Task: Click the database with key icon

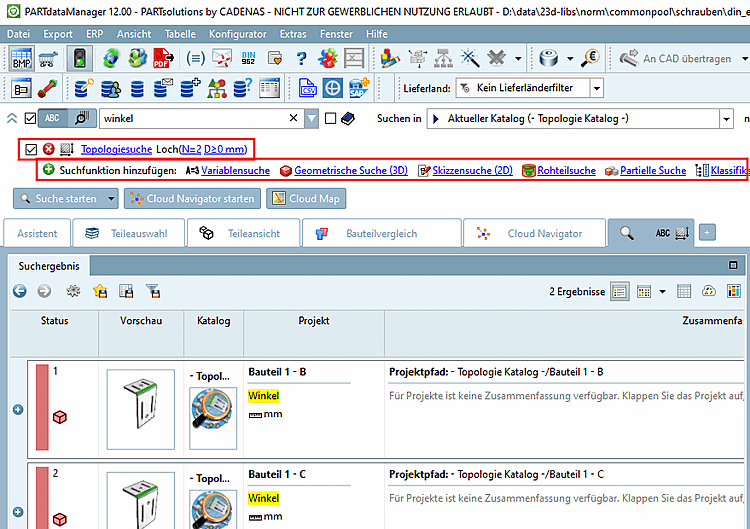Action: (84, 88)
